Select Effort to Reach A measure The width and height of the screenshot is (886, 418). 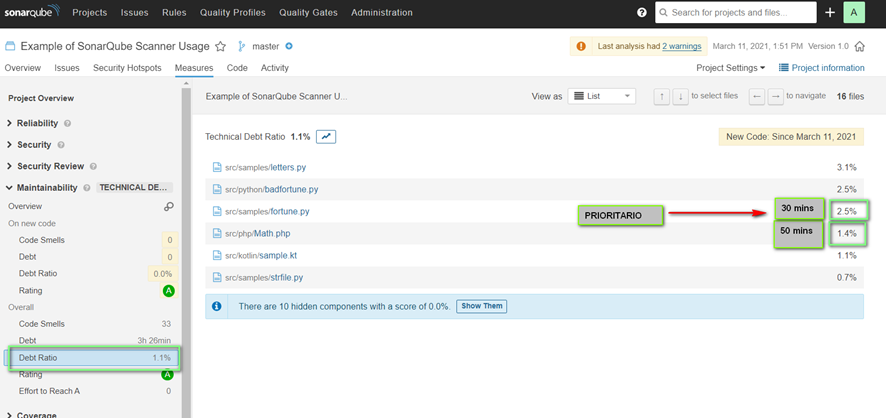[x=91, y=391]
